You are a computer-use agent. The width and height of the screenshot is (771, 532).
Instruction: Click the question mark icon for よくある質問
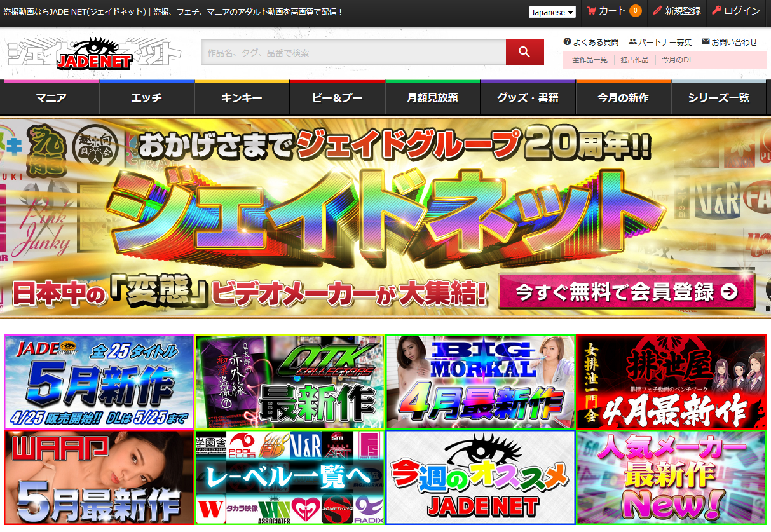click(x=567, y=42)
